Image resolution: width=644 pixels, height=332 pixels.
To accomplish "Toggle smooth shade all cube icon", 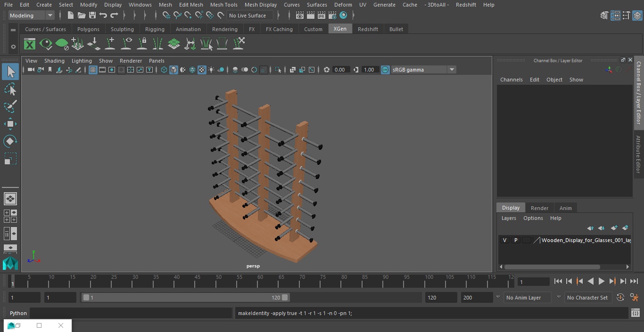I will (173, 70).
